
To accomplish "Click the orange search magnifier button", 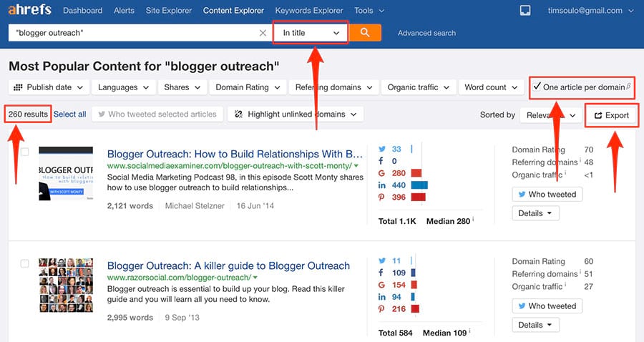I will tap(365, 33).
